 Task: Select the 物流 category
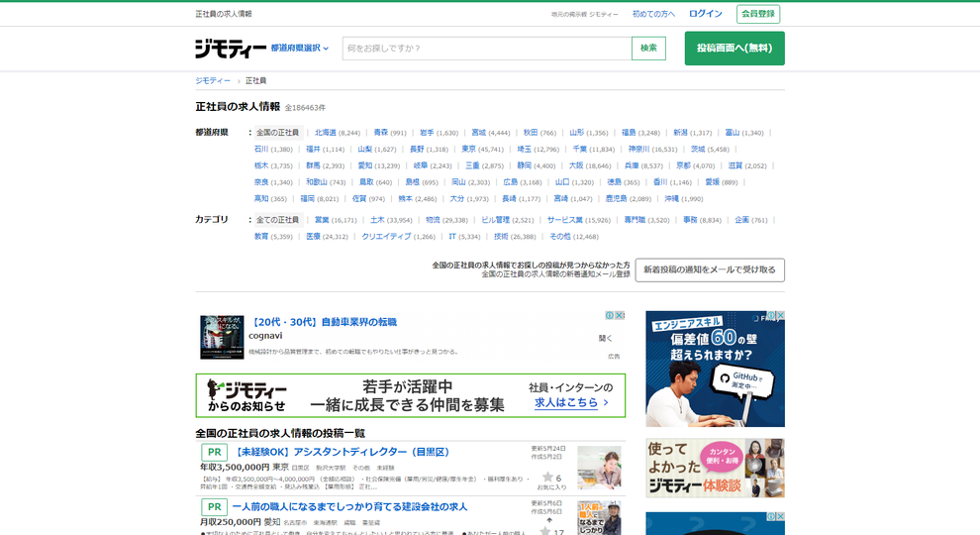[434, 220]
